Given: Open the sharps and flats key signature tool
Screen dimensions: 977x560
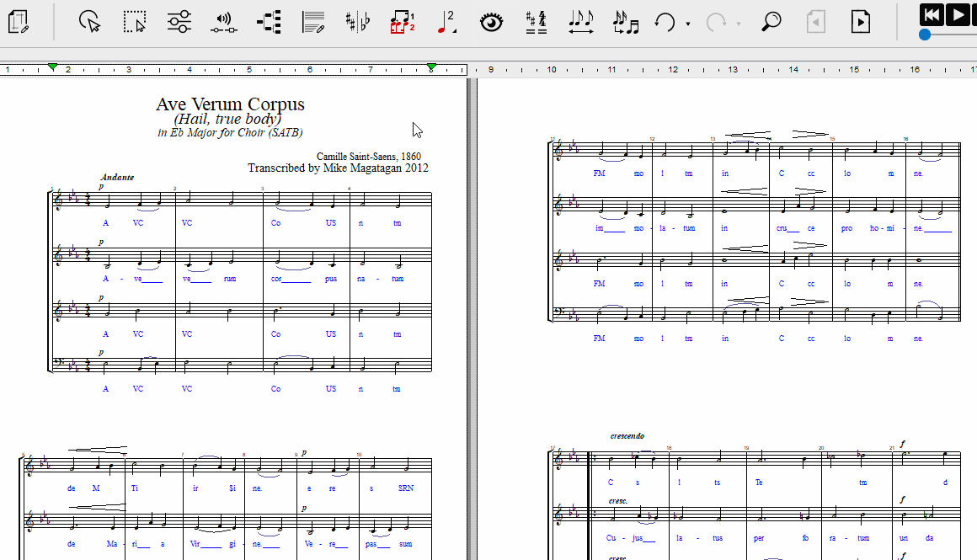Looking at the screenshot, I should pos(358,22).
